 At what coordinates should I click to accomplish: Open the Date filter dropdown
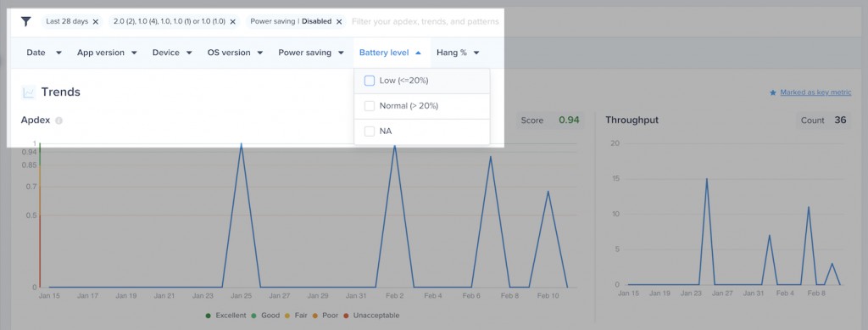(44, 53)
